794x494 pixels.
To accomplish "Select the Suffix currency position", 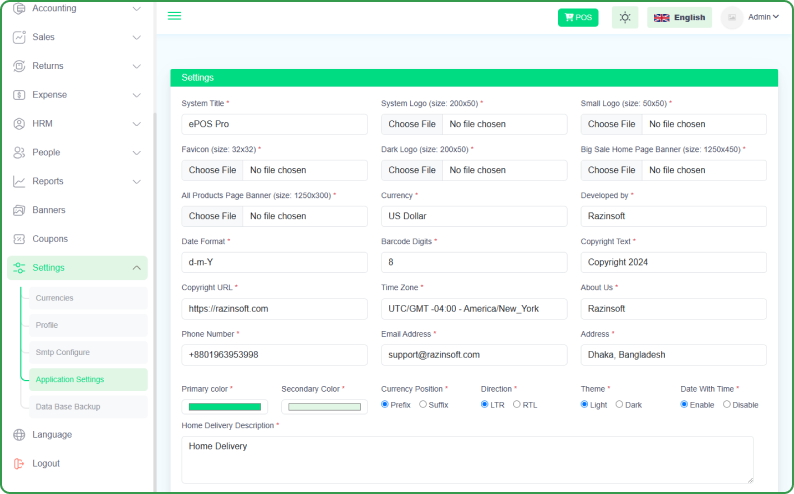I will click(x=423, y=405).
